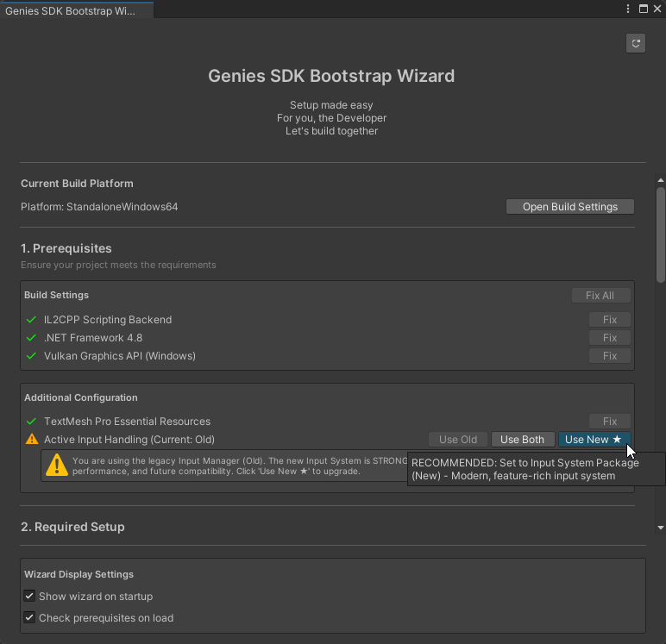Click the Use Old input option
666x644 pixels.
click(458, 440)
